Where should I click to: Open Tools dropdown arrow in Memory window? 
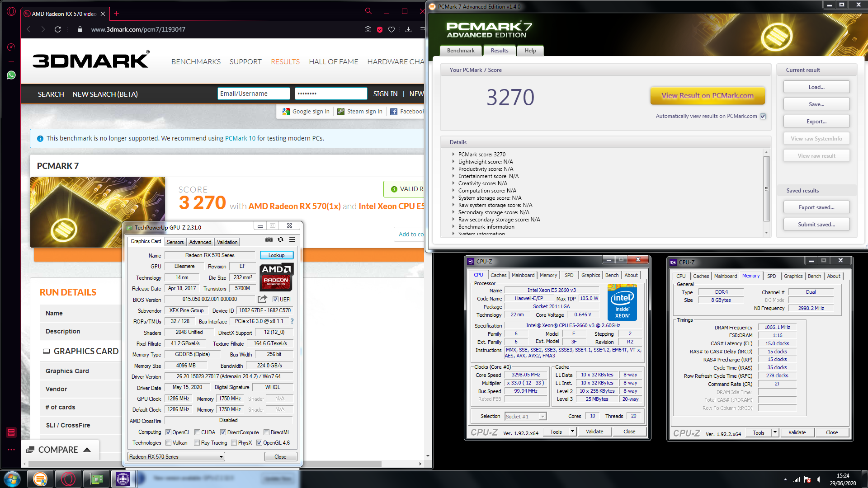(x=775, y=433)
